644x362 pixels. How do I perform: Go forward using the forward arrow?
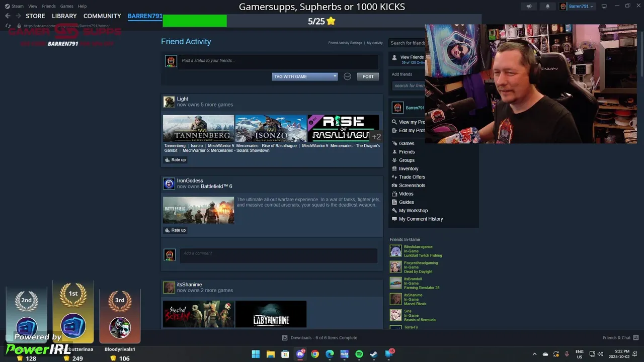18,16
